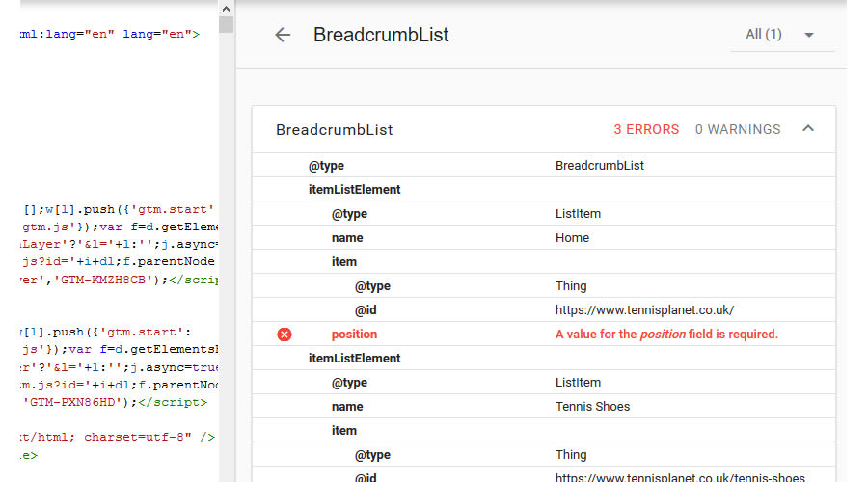This screenshot has height=482, width=868.
Task: Click the 0 WARNINGS label
Action: (x=738, y=129)
